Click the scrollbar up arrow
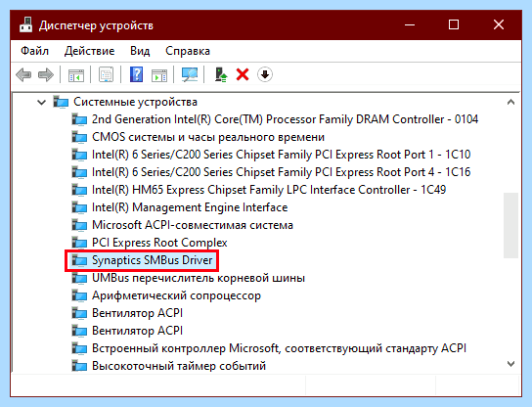 [x=510, y=102]
